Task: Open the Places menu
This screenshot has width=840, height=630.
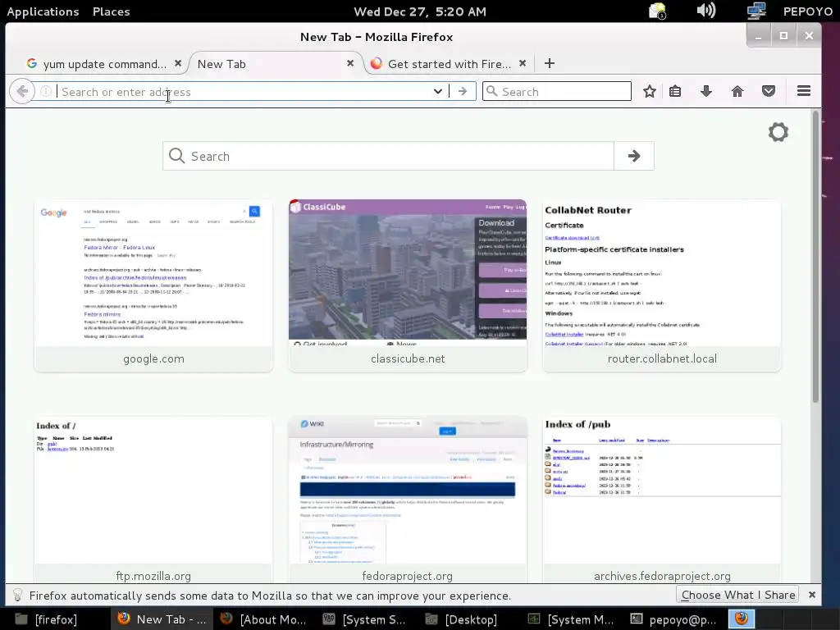Action: click(112, 11)
